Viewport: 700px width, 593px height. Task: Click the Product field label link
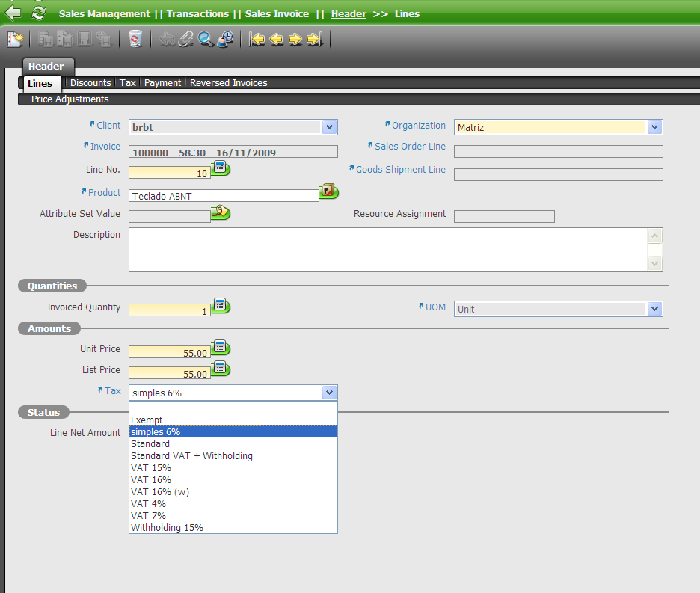coord(104,193)
